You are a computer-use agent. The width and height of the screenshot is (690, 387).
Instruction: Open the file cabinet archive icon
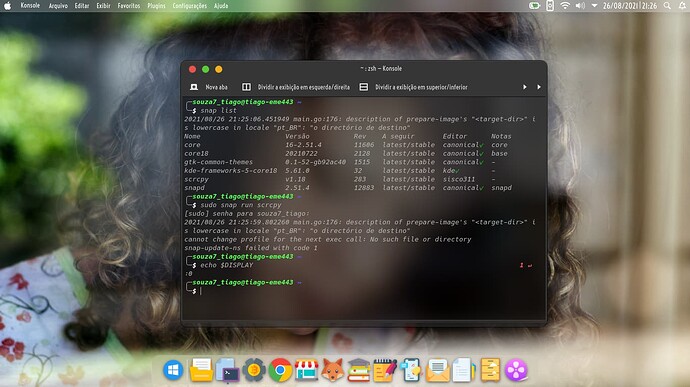pyautogui.click(x=490, y=370)
